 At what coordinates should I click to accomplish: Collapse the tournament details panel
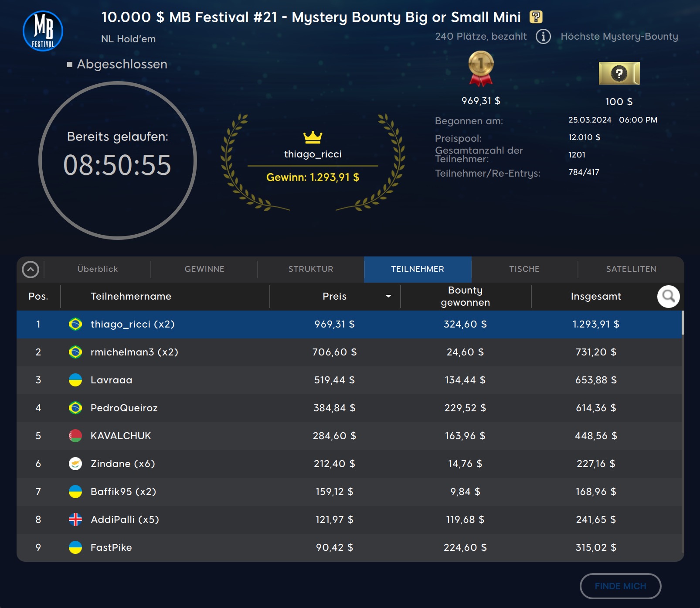click(31, 270)
